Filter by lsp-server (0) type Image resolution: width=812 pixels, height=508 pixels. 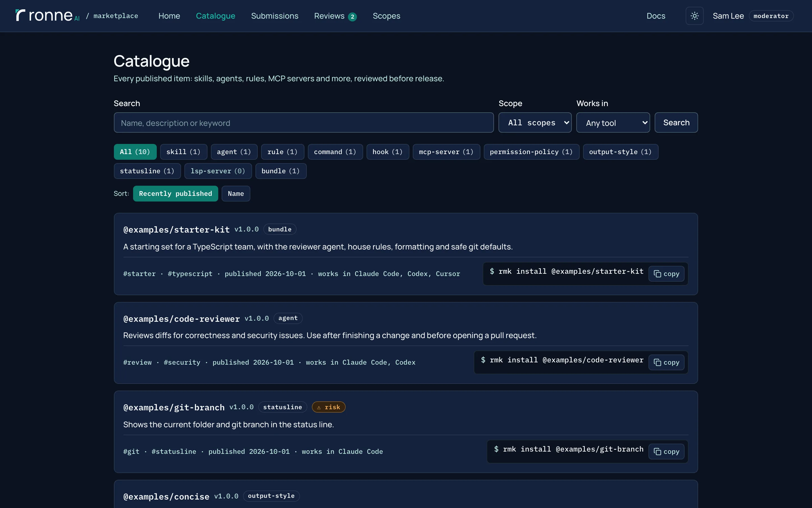pyautogui.click(x=218, y=171)
